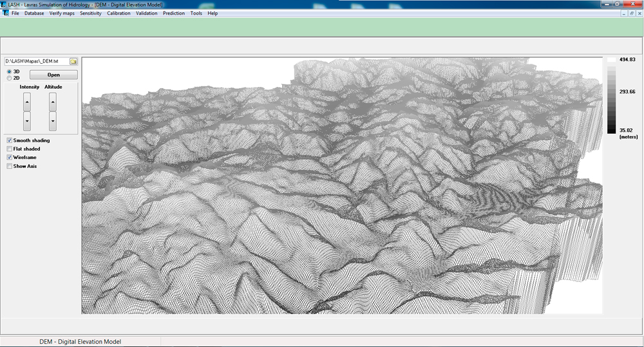644x347 pixels.
Task: Switch to the 2D view option
Action: 9,78
